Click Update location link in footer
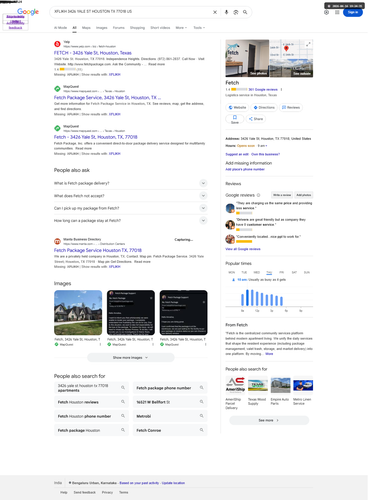 click(x=173, y=483)
